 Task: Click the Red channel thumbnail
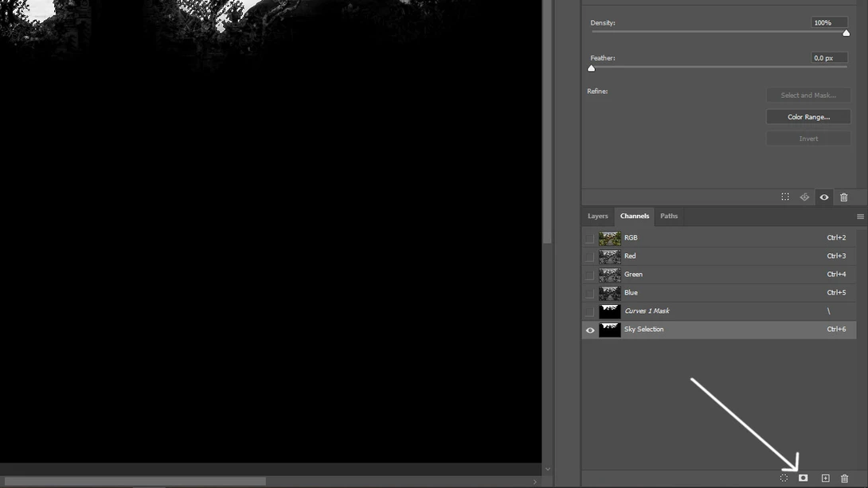tap(609, 256)
